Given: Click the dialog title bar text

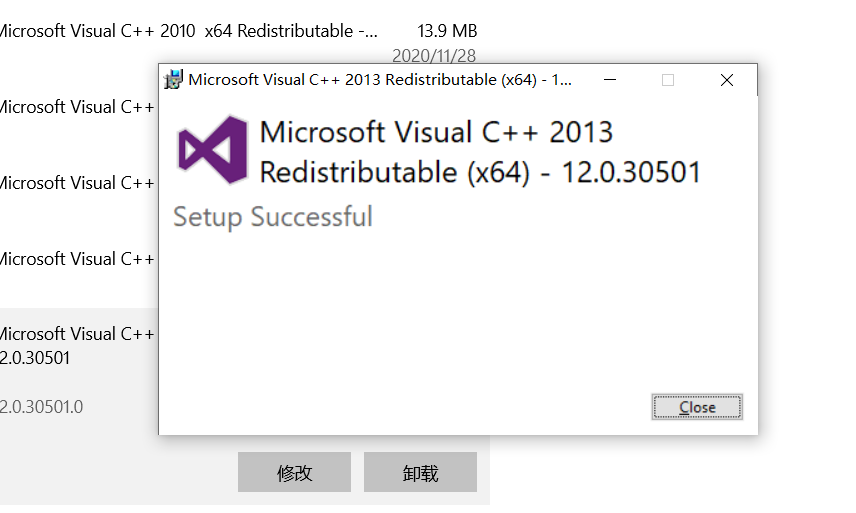Looking at the screenshot, I should tap(380, 80).
